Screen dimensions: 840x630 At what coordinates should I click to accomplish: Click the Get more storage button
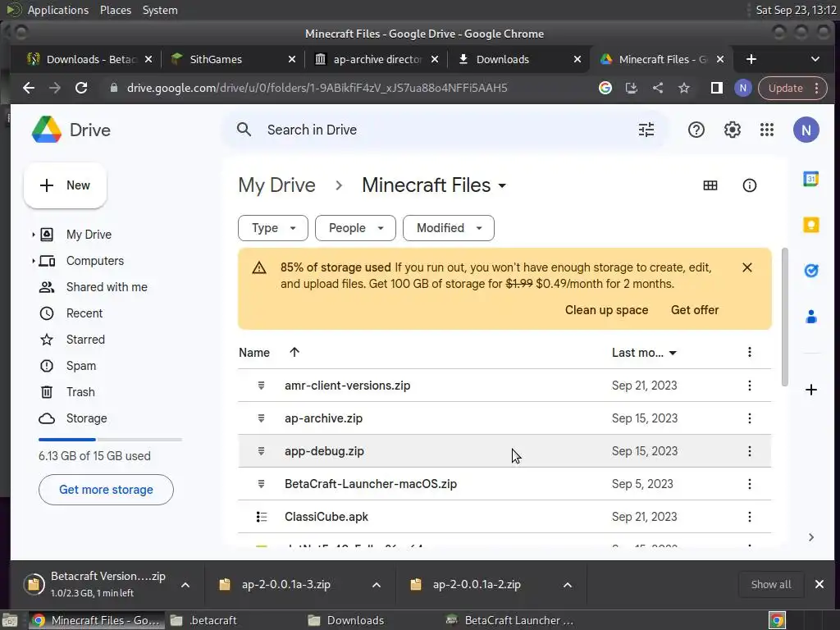pyautogui.click(x=106, y=490)
